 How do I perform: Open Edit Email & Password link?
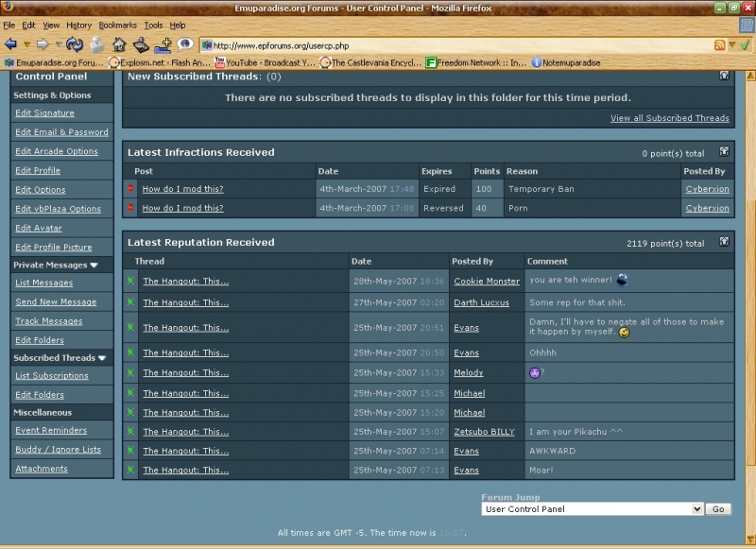(61, 132)
